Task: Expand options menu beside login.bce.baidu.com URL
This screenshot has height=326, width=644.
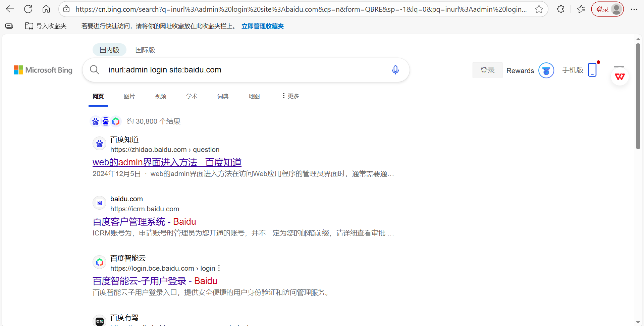Action: tap(219, 268)
